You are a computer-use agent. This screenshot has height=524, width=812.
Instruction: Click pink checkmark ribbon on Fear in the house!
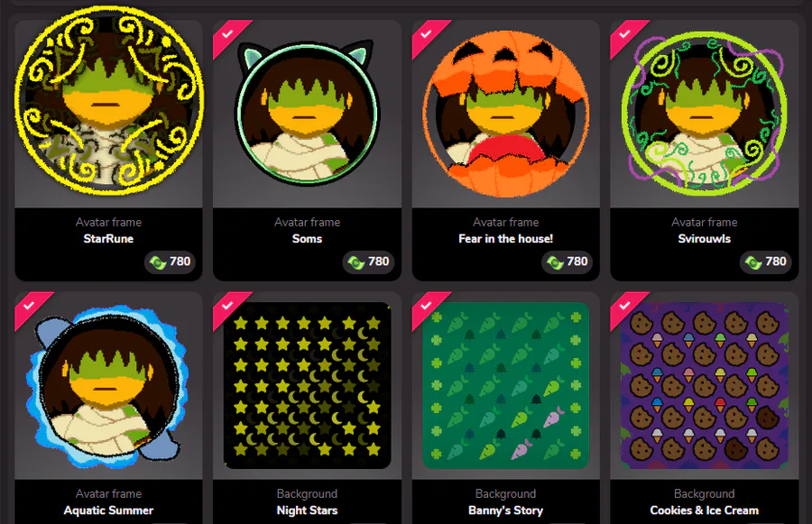pos(429,36)
